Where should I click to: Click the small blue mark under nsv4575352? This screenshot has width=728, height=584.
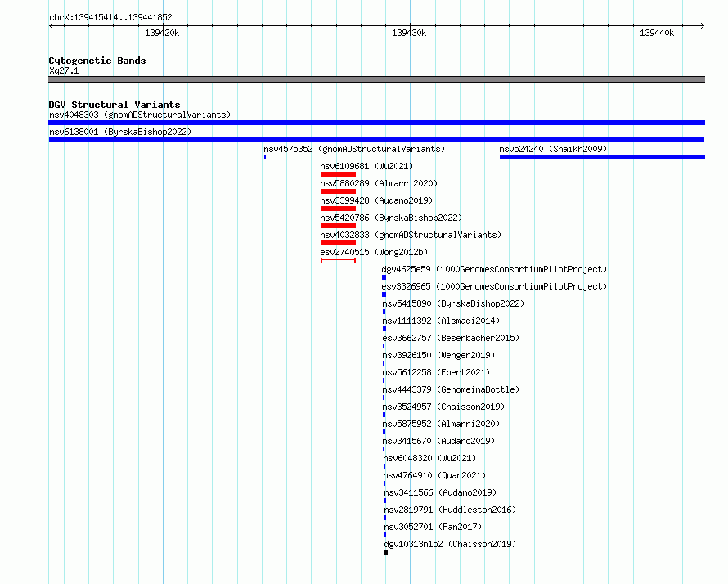pyautogui.click(x=265, y=157)
